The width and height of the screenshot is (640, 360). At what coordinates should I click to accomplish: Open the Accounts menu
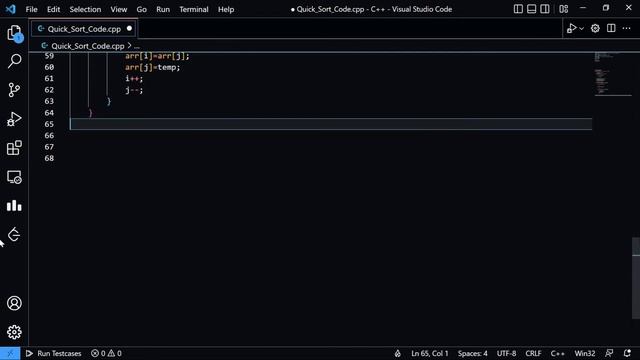(x=14, y=303)
